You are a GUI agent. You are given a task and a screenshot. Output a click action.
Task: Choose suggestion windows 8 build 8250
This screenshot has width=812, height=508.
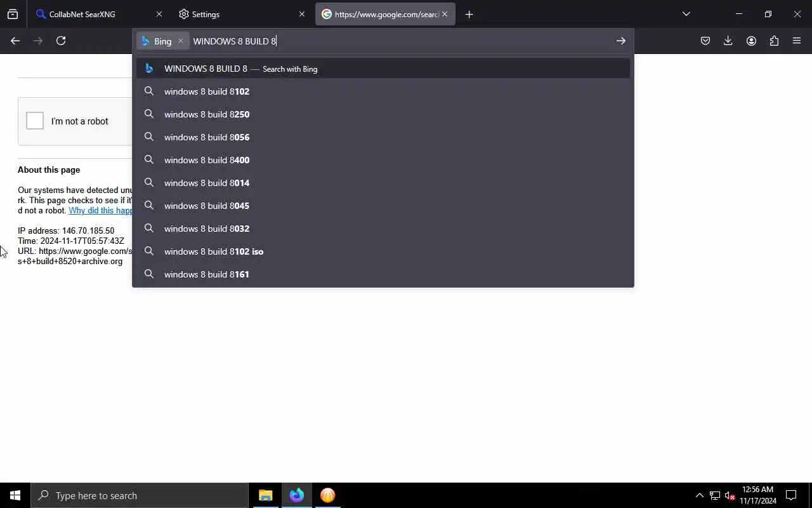[383, 114]
